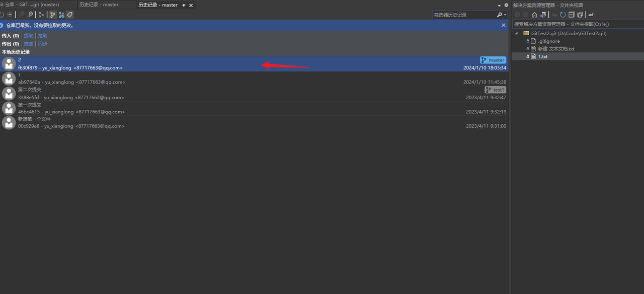Screen dimensions: 644x294
Task: Collapse the GitTest2.git folder node
Action: (516, 33)
